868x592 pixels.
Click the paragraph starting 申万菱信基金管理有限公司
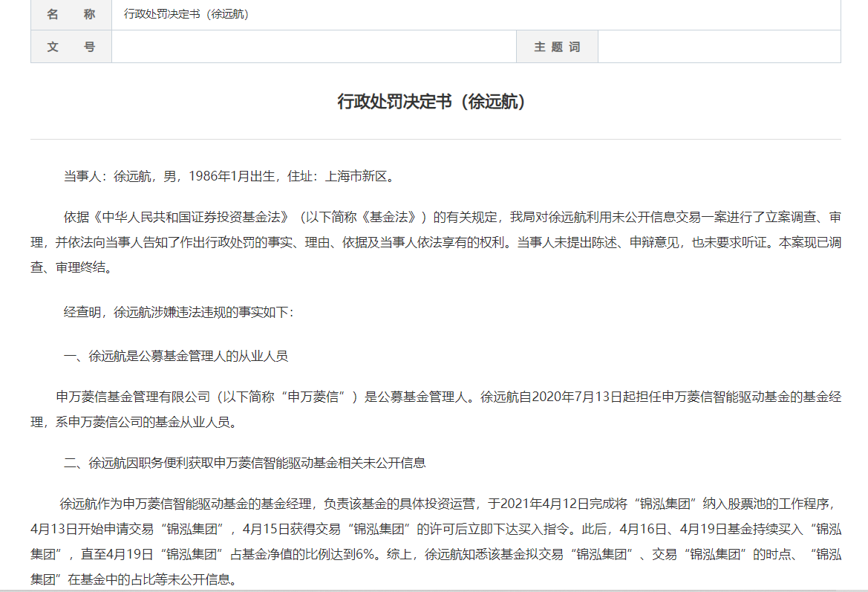click(x=435, y=409)
